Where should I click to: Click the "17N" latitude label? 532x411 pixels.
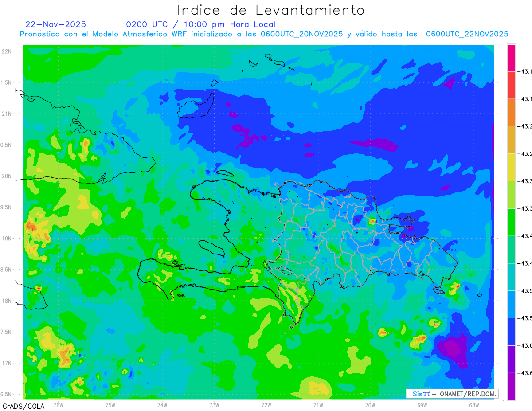tap(7, 363)
